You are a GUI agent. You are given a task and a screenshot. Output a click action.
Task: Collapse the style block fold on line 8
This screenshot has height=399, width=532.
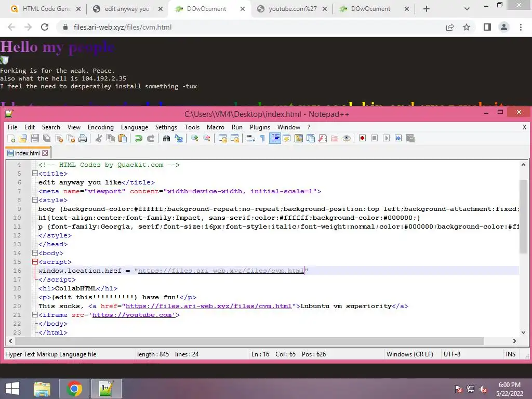(35, 200)
